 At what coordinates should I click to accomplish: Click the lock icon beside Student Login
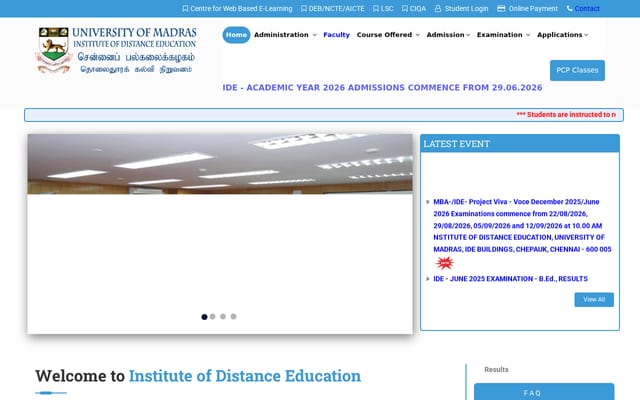[438, 9]
